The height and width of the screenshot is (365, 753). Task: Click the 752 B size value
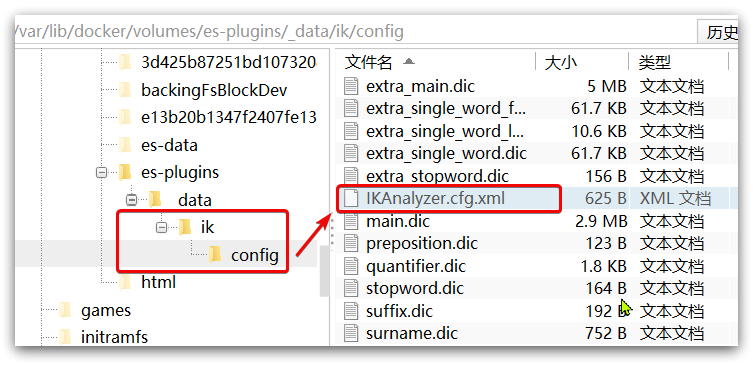[606, 333]
